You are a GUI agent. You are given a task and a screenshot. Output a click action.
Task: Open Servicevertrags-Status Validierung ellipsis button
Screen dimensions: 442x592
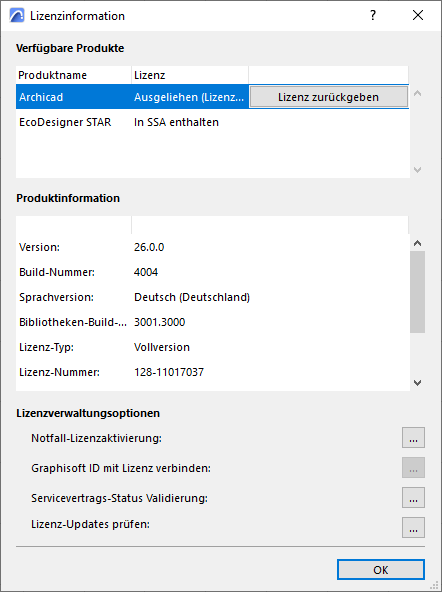[x=413, y=498]
